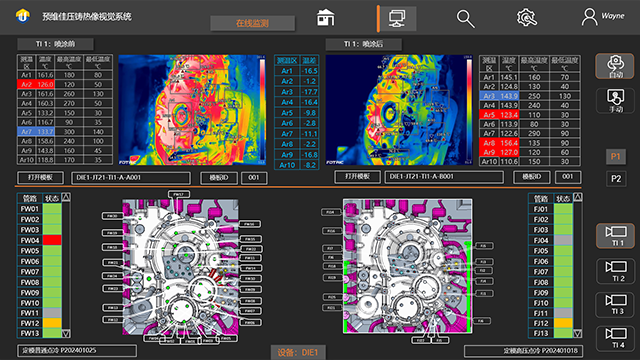Click template name field DIE1-JT21-TI1-A-B001
This screenshot has width=640, height=360.
(444, 177)
